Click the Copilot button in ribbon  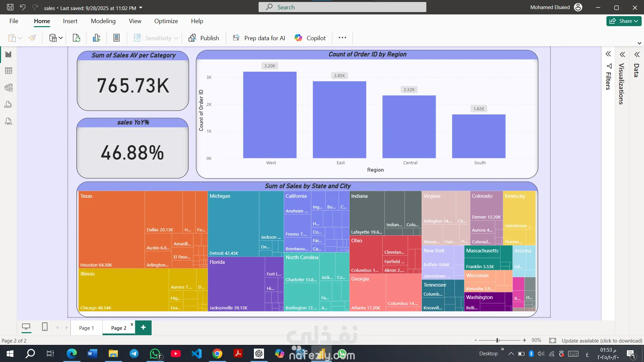point(310,38)
